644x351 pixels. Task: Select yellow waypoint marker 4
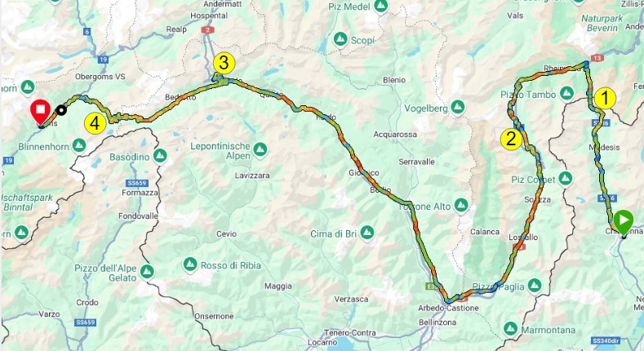coord(95,123)
